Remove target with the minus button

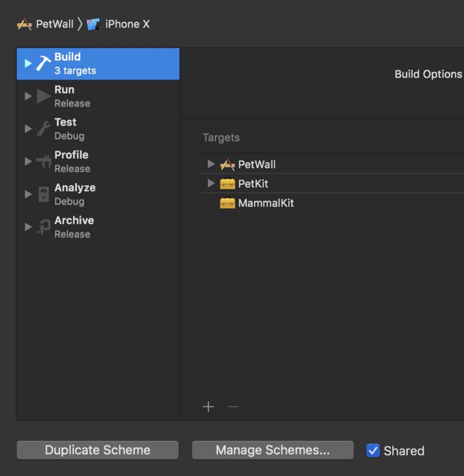coord(233,407)
